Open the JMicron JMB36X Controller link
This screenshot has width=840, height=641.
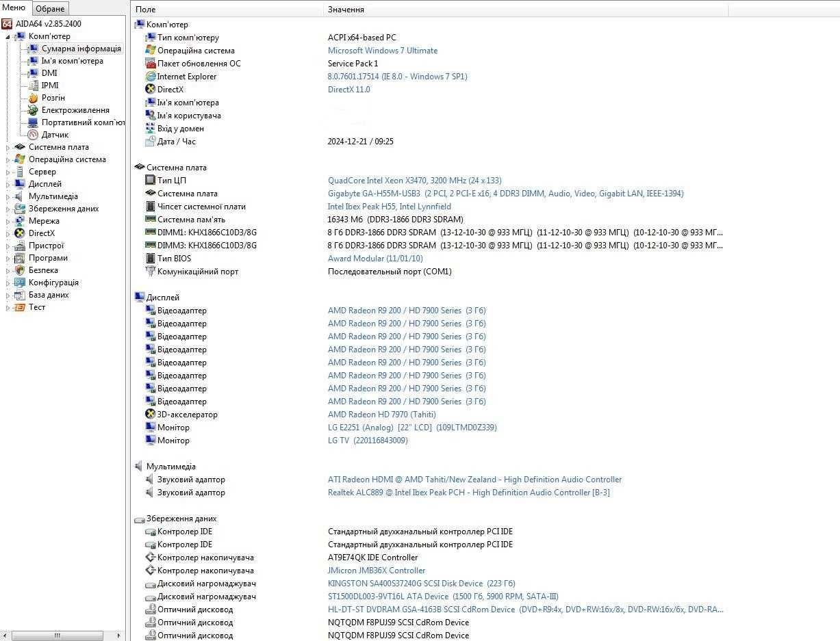point(377,571)
